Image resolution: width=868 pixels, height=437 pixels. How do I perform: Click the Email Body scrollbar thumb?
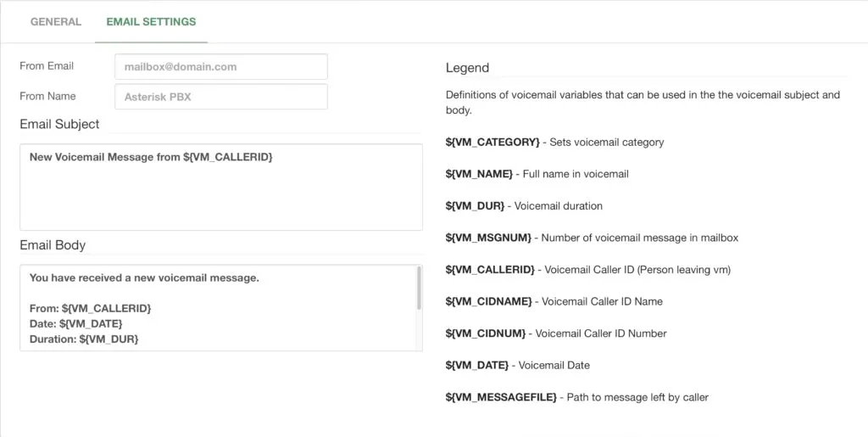(419, 288)
